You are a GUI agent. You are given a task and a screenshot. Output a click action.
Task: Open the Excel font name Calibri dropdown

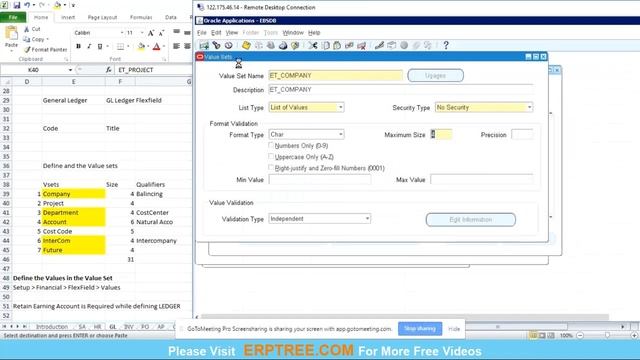122,33
